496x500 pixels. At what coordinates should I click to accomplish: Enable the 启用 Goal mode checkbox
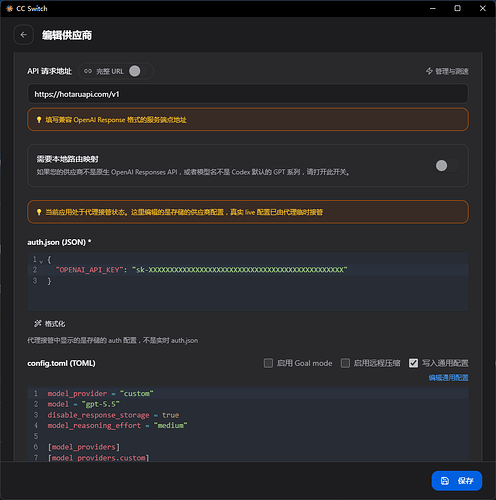[x=268, y=363]
